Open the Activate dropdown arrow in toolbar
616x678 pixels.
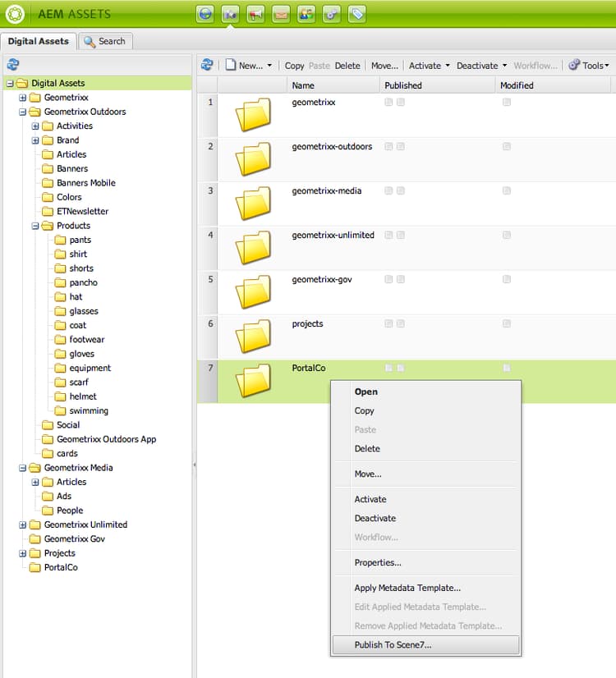[448, 66]
